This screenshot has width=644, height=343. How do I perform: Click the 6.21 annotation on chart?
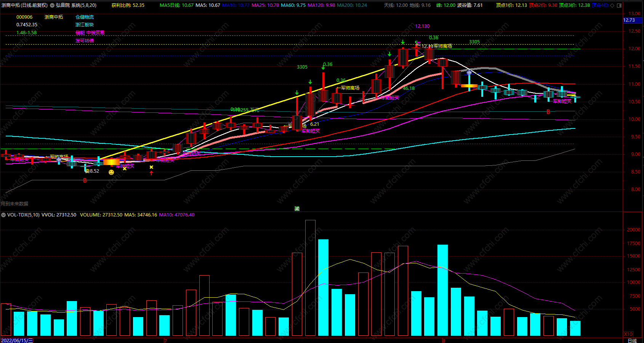[x=314, y=124]
